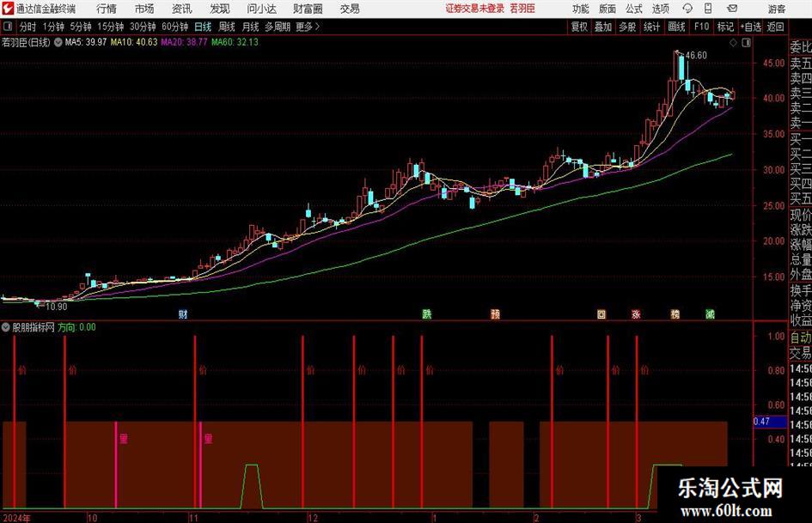This screenshot has height=523, width=812.
Task: Click the mobile phone icon
Action: pos(708,9)
